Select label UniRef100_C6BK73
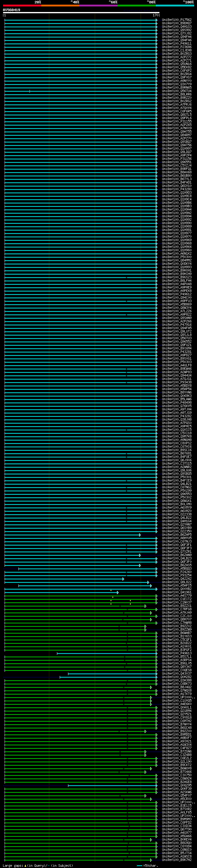197x868 pixels. (176, 683)
